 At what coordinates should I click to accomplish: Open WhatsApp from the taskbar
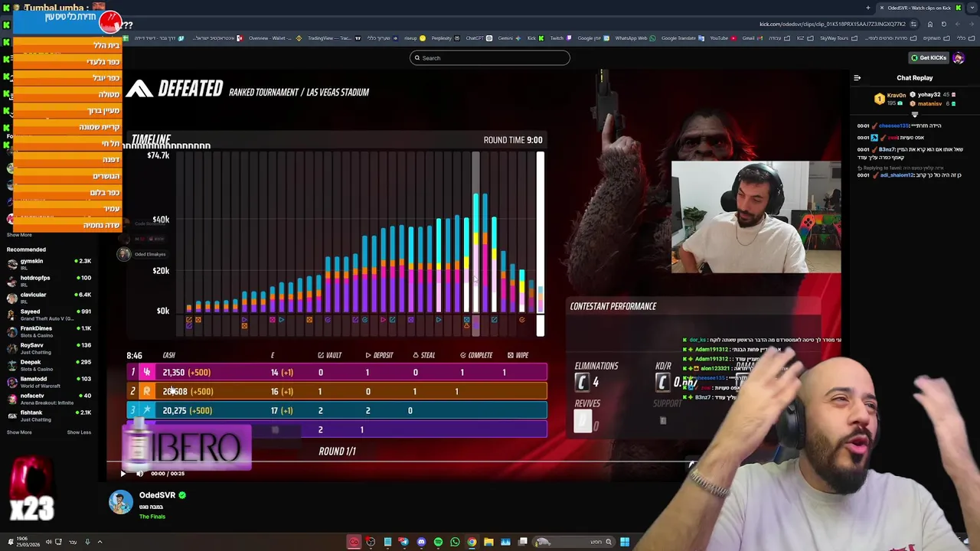point(455,542)
